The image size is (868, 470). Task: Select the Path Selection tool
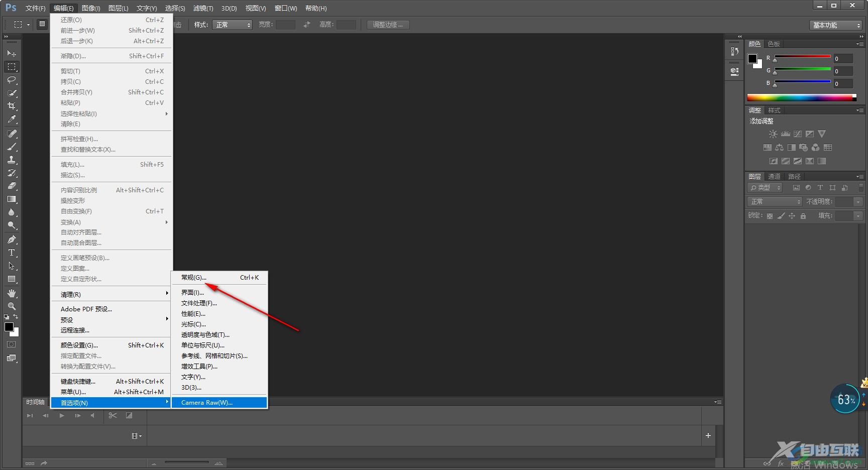pyautogui.click(x=12, y=266)
